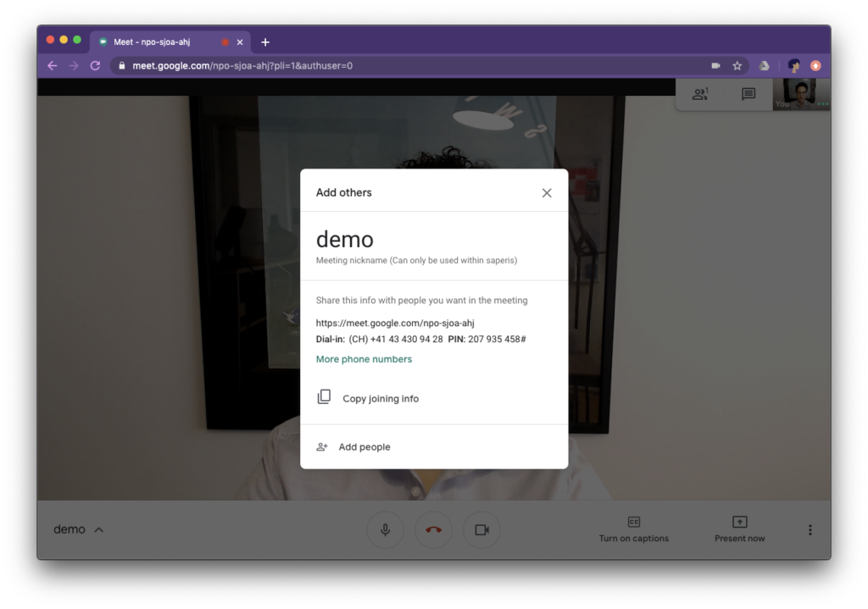The width and height of the screenshot is (868, 609).
Task: Mute the microphone
Action: pyautogui.click(x=385, y=529)
